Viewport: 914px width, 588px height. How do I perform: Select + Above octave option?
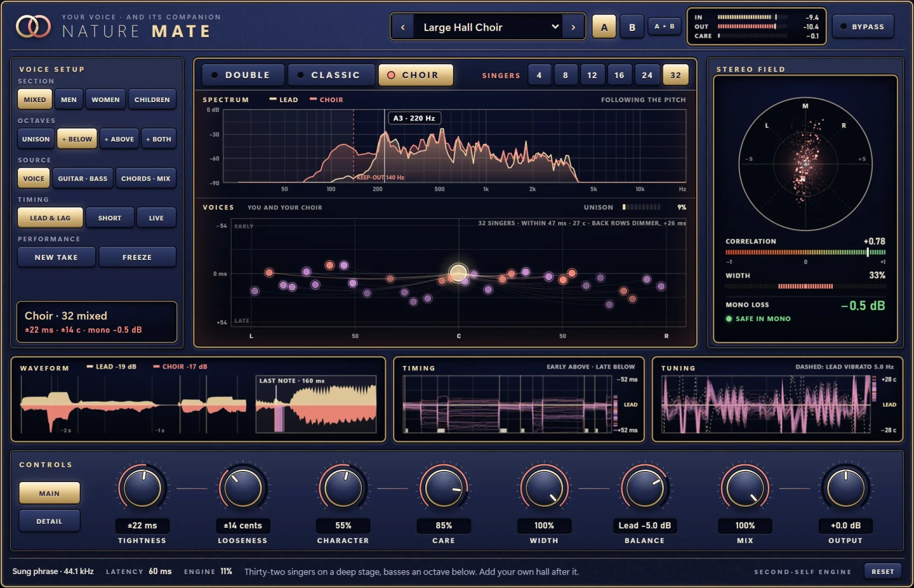tap(119, 139)
